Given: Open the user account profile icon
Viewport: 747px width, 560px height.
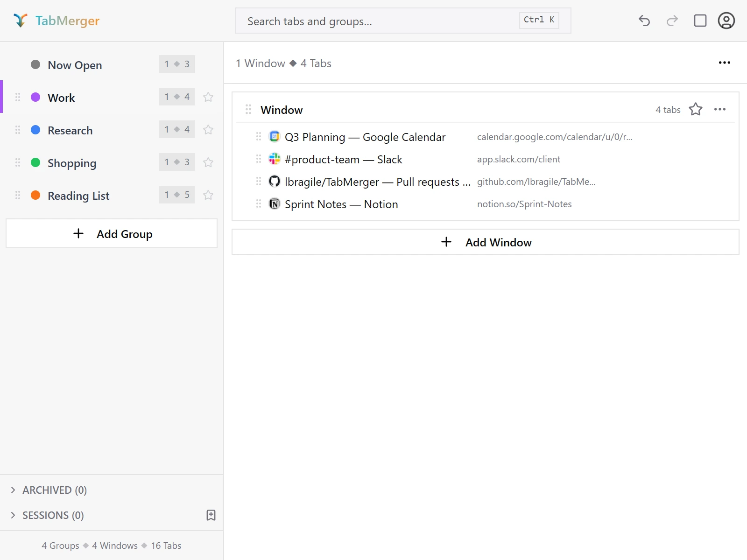Looking at the screenshot, I should click(726, 21).
